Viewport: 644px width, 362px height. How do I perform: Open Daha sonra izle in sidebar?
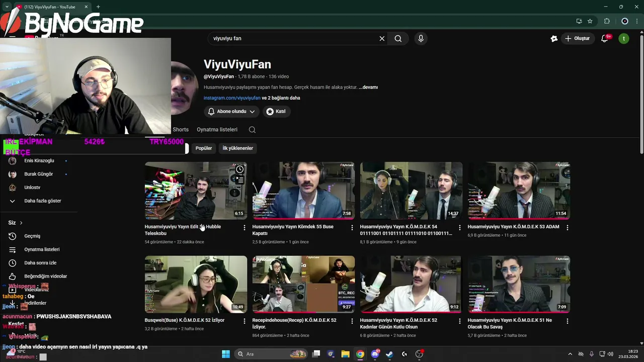(x=39, y=263)
